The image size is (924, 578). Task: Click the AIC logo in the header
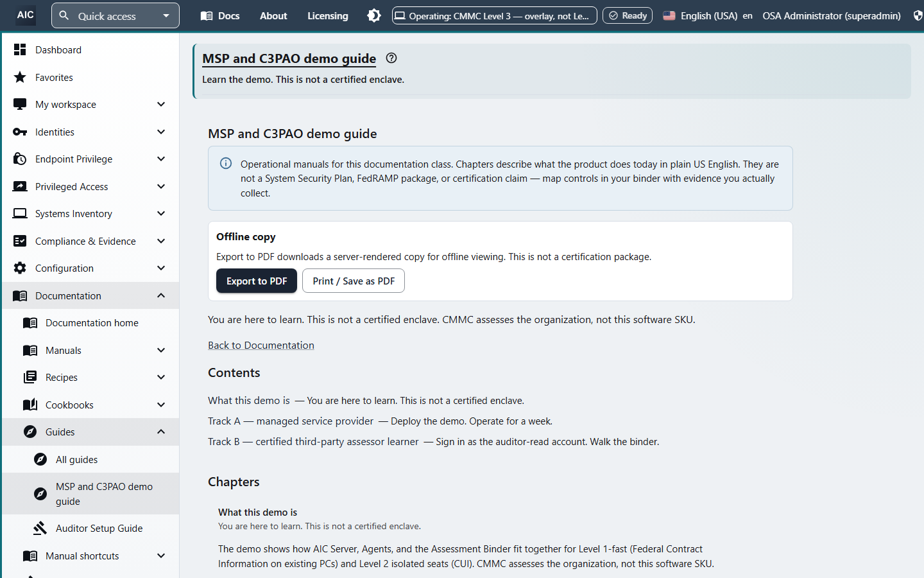(x=26, y=15)
